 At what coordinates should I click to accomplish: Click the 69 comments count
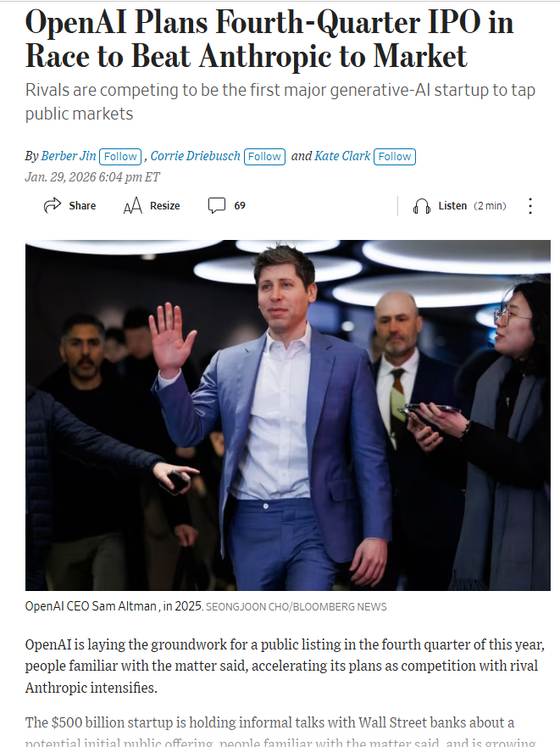click(240, 206)
